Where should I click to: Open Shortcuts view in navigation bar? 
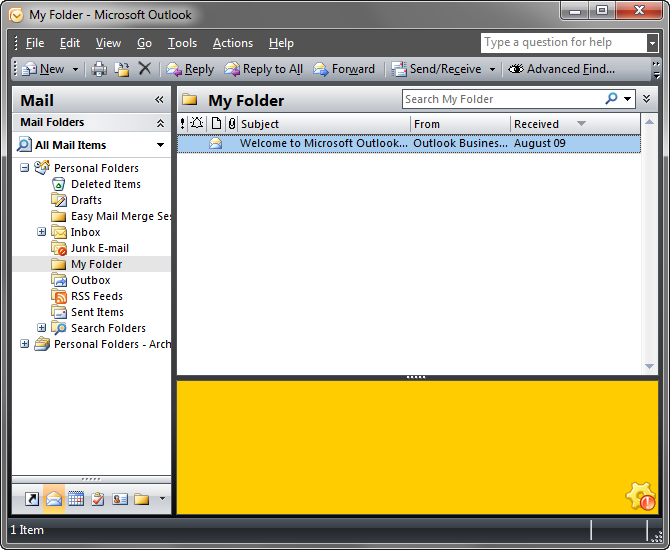pyautogui.click(x=32, y=499)
